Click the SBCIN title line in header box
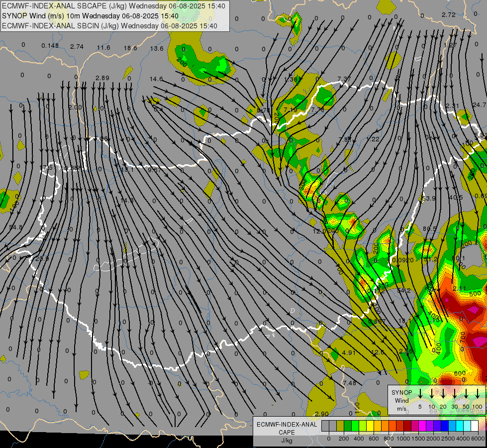 109,26
